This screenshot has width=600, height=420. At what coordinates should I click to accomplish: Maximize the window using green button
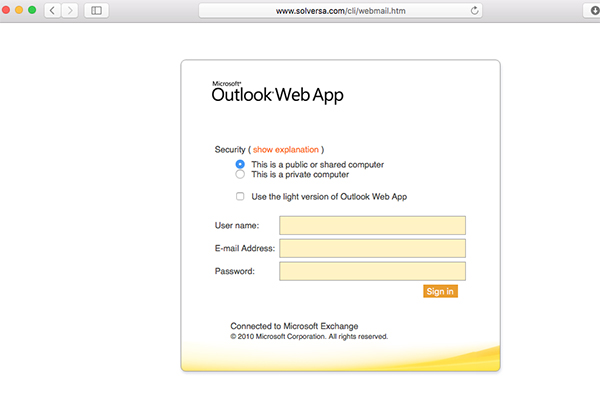click(32, 10)
